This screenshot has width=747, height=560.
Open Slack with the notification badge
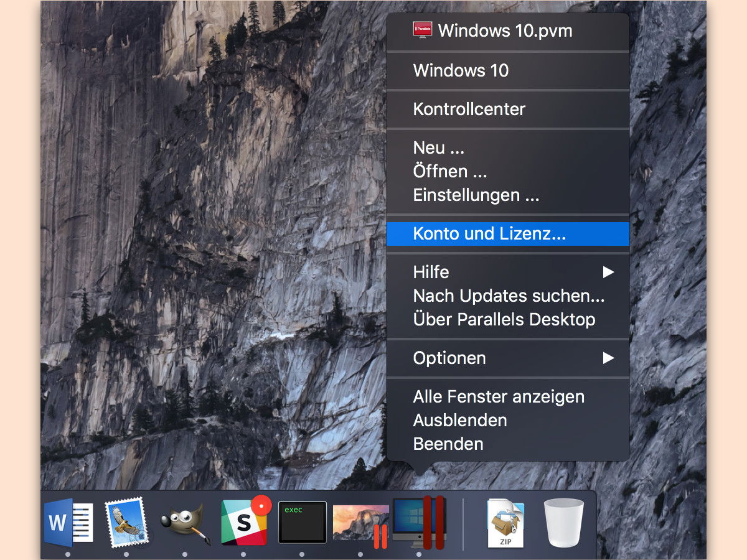pos(245,521)
